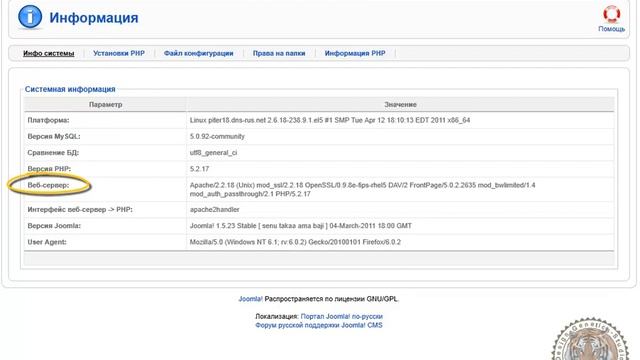Click the Информация page title
Image resolution: width=640 pixels, height=360 pixels.
pyautogui.click(x=94, y=18)
